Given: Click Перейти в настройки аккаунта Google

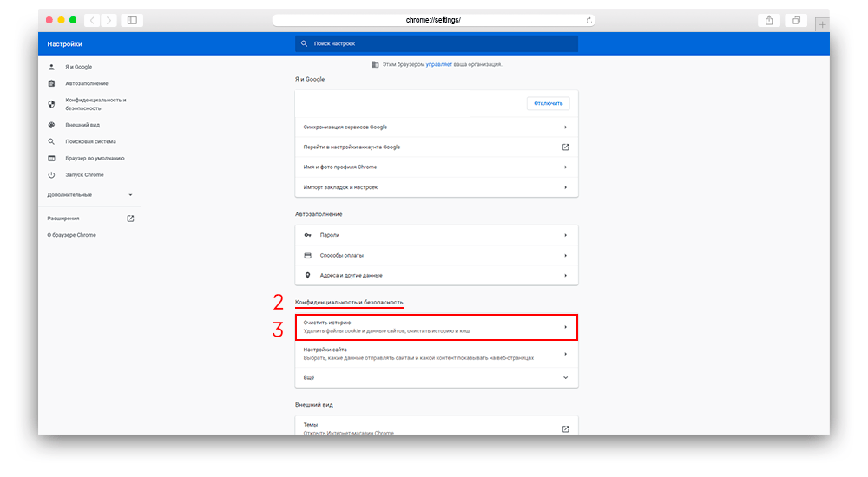Looking at the screenshot, I should click(352, 147).
